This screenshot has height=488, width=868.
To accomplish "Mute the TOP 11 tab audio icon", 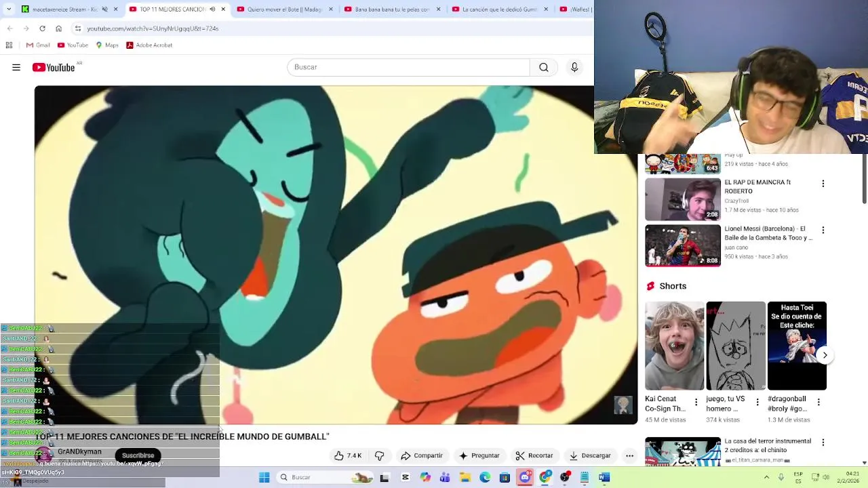I will pyautogui.click(x=212, y=9).
